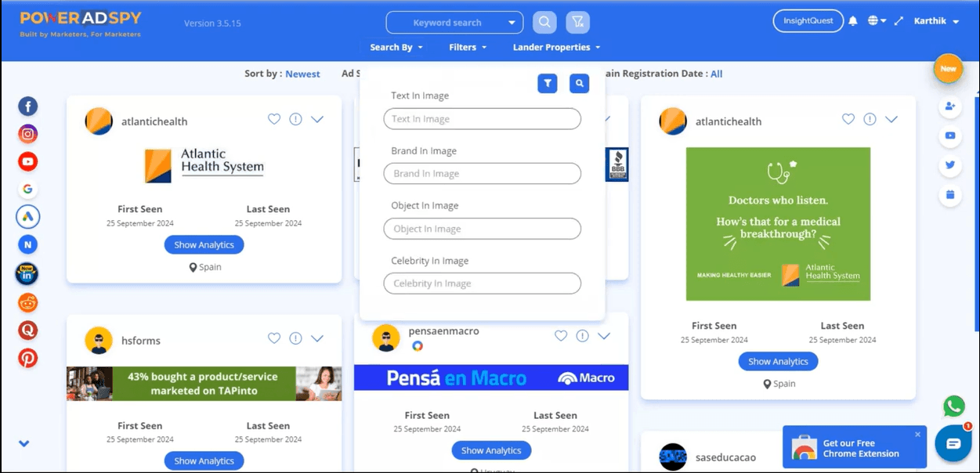Screen dimensions: 980x473
Task: Open the WhatsApp chat icon
Action: pos(953,406)
